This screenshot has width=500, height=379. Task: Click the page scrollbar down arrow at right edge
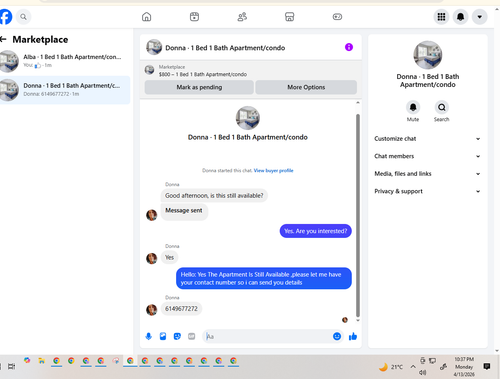pos(497,351)
